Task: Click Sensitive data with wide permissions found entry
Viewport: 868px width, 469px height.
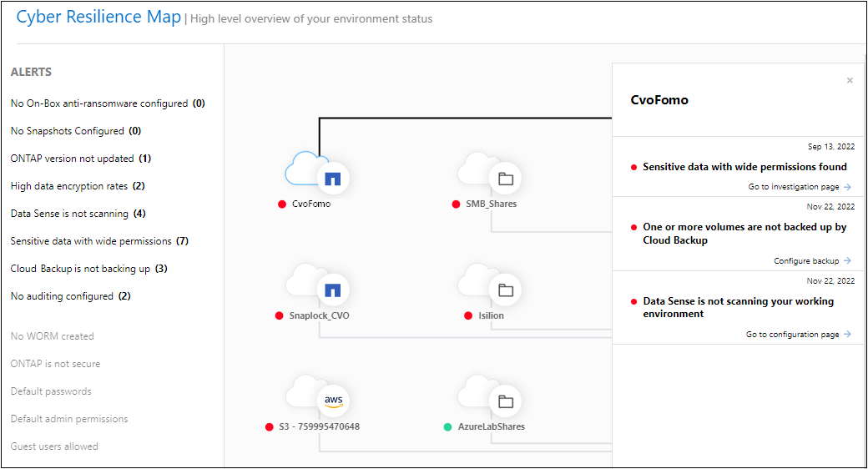Action: coord(744,167)
